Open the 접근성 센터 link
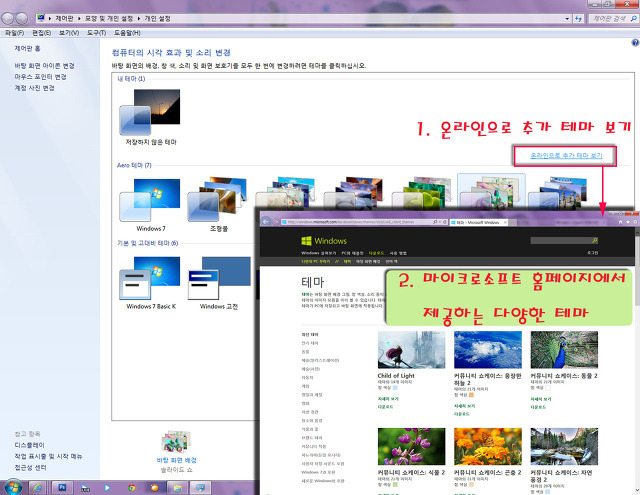This screenshot has width=640, height=495. (x=30, y=468)
